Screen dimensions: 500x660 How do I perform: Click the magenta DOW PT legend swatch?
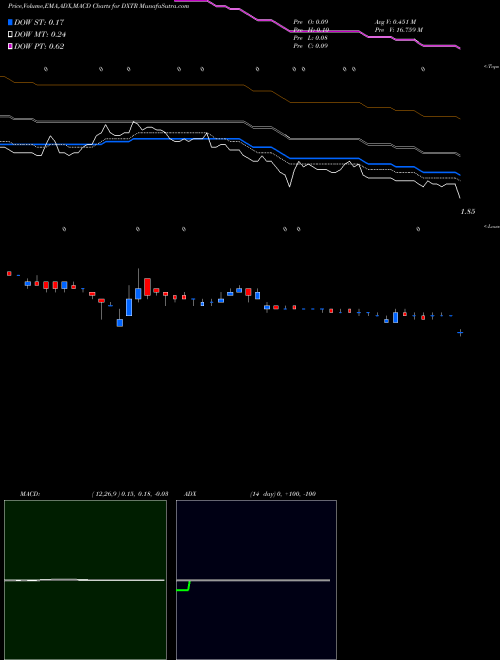pos(10,47)
